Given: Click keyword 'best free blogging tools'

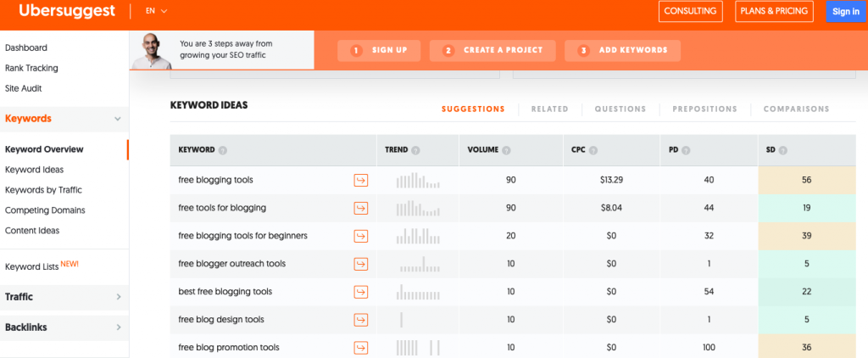Looking at the screenshot, I should coord(225,292).
